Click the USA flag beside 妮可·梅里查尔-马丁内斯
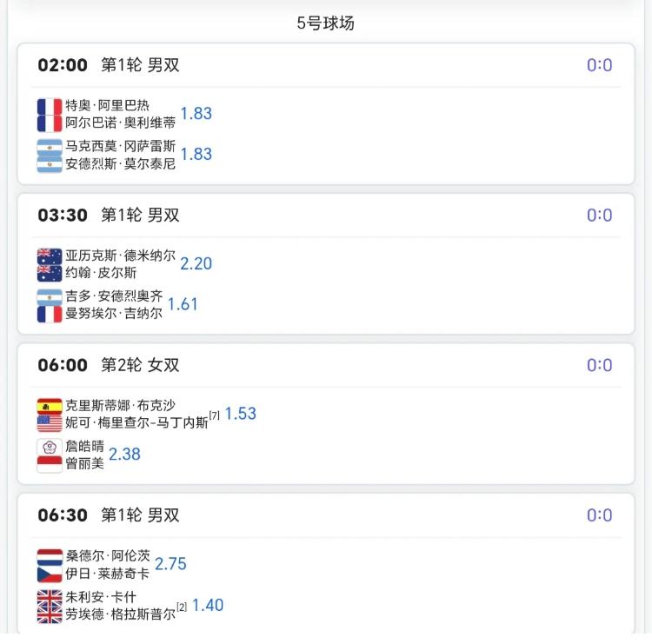This screenshot has width=652, height=644. [50, 423]
